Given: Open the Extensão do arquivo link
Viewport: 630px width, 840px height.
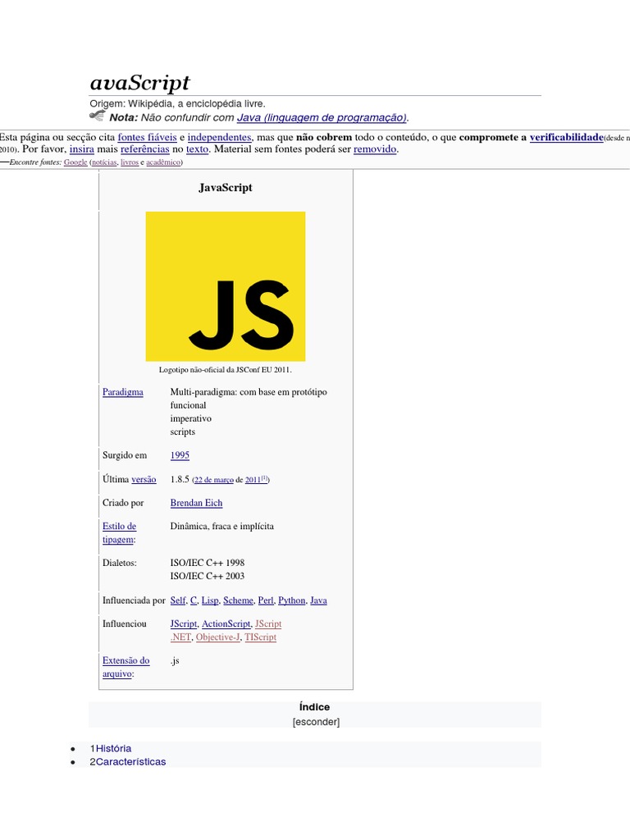Looking at the screenshot, I should (x=126, y=668).
